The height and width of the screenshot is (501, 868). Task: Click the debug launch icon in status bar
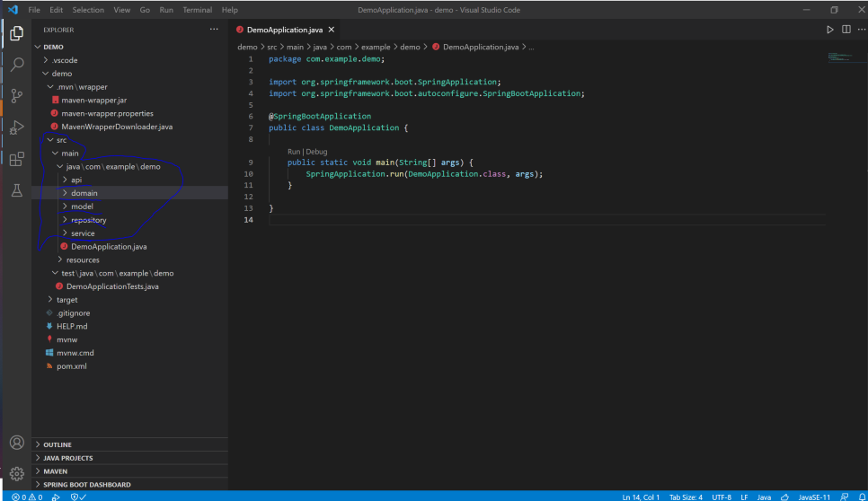56,497
